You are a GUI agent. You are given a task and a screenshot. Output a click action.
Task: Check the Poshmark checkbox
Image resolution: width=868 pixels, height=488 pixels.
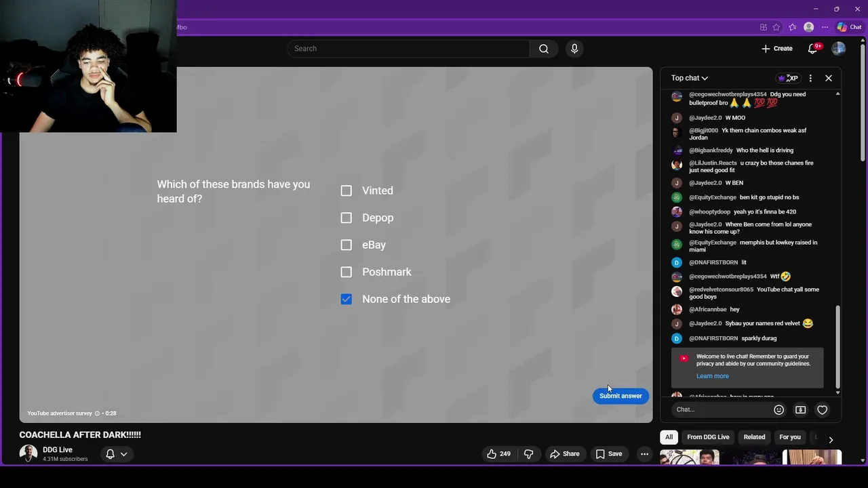pyautogui.click(x=347, y=272)
